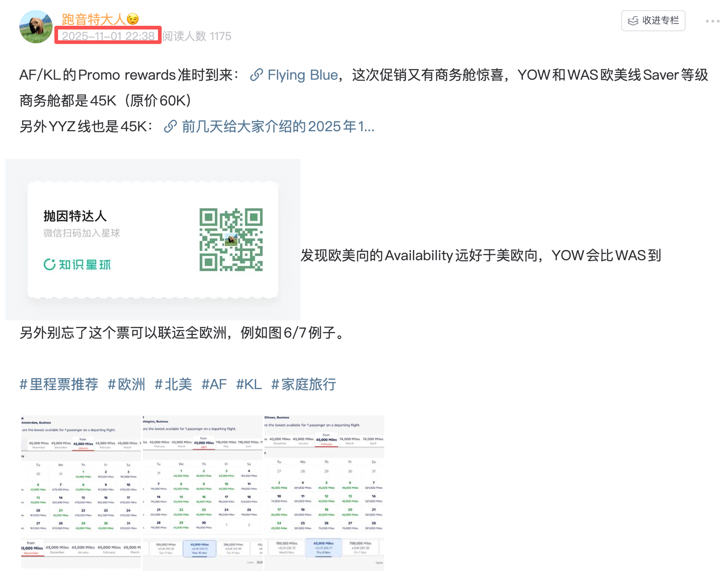The image size is (728, 571).
Task: Click the text 微信扫码加入星球
Action: click(x=82, y=233)
